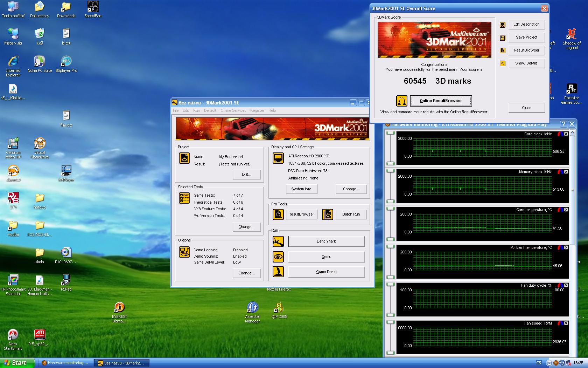This screenshot has width=588, height=368.
Task: Click the Selected Tests checklist icon
Action: [184, 198]
